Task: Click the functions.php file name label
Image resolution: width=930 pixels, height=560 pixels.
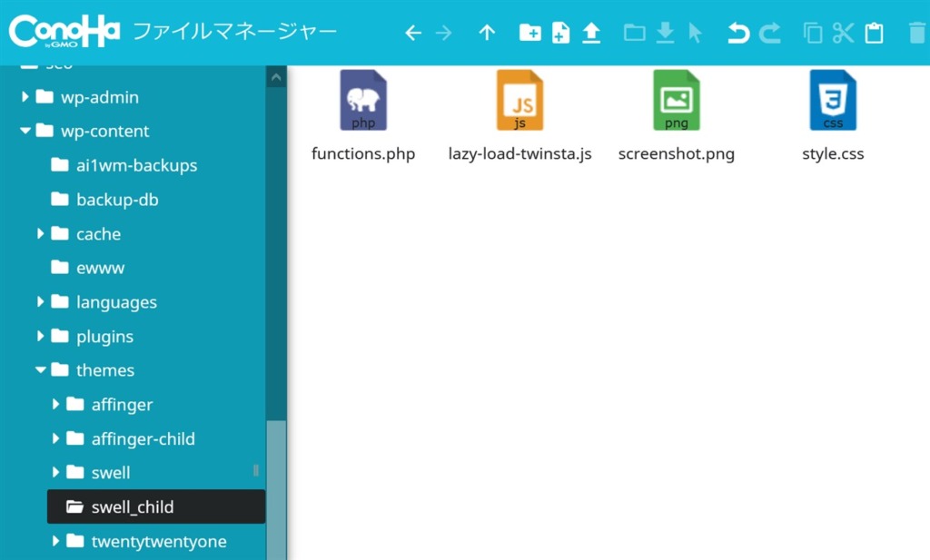Action: point(363,153)
